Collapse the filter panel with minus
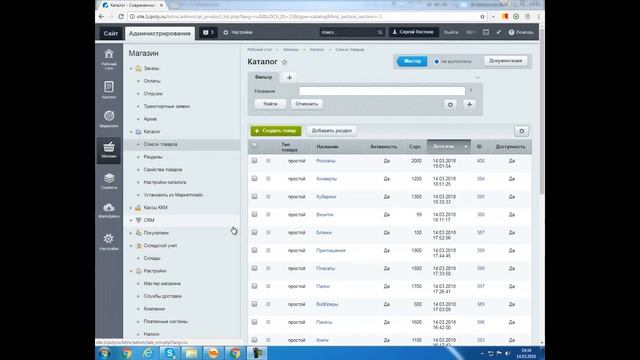640x360 pixels. pos(477,77)
